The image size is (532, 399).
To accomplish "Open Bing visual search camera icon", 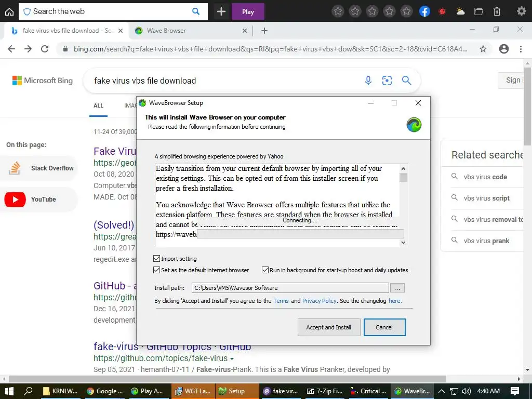I will click(x=387, y=81).
